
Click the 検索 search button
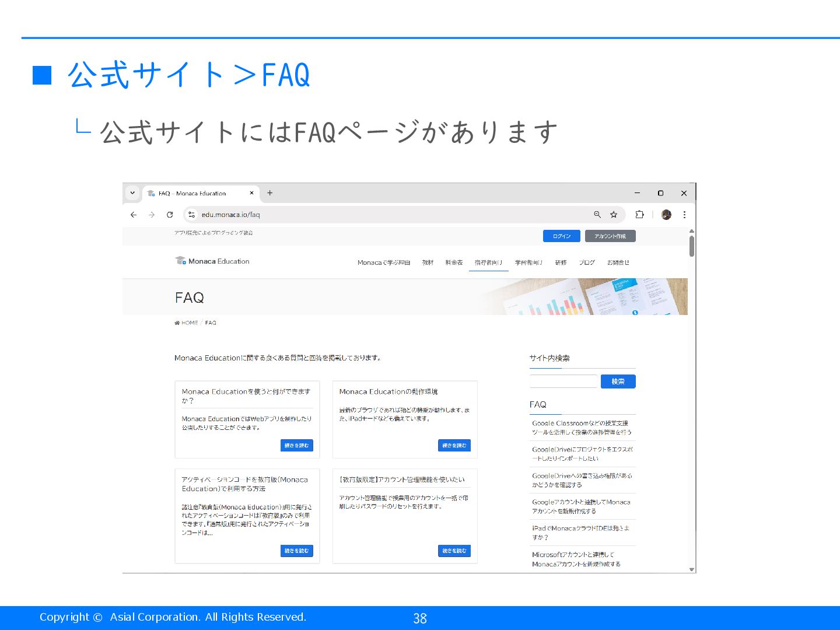[618, 381]
